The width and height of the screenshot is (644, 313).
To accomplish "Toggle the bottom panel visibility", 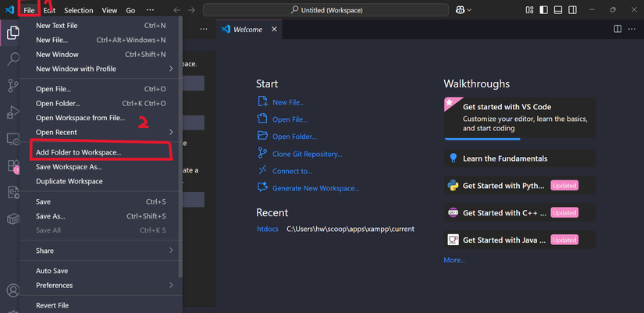I will point(558,10).
